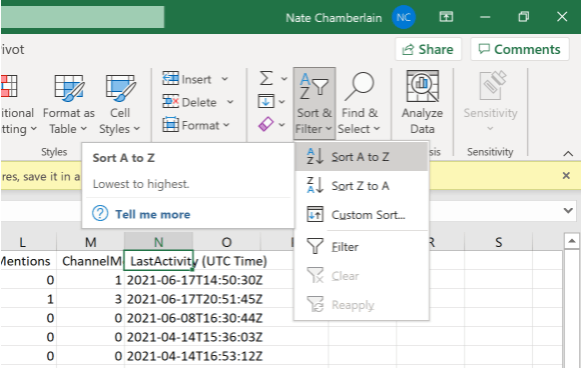Click the Share button

coord(428,49)
